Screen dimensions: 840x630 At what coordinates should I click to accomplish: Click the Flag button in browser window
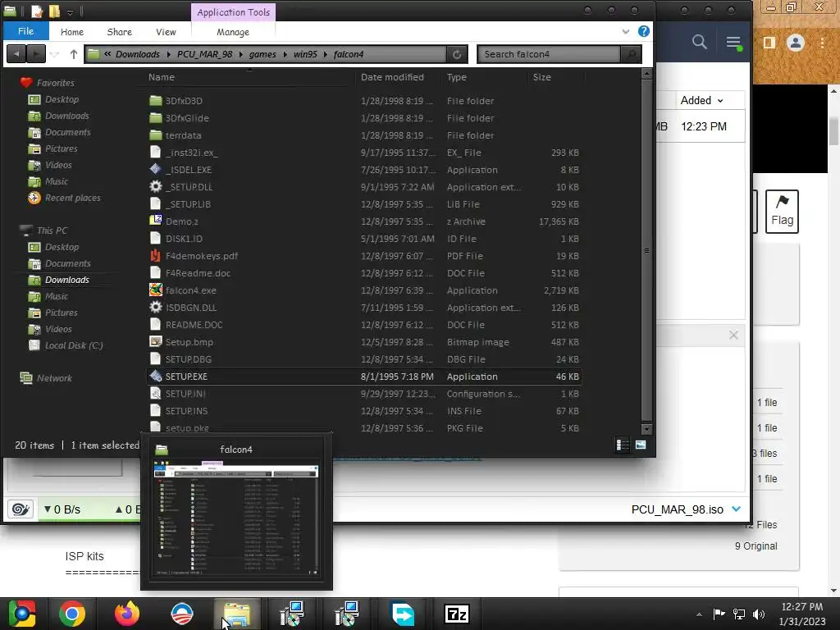782,211
